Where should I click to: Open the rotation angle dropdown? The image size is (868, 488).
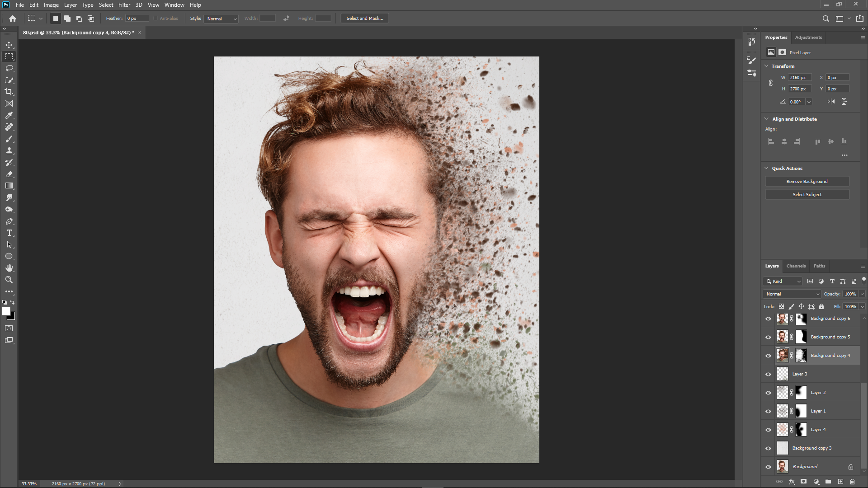click(809, 102)
